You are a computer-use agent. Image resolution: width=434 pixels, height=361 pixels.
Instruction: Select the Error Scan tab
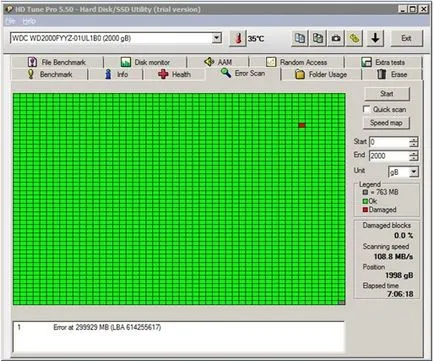(x=243, y=73)
